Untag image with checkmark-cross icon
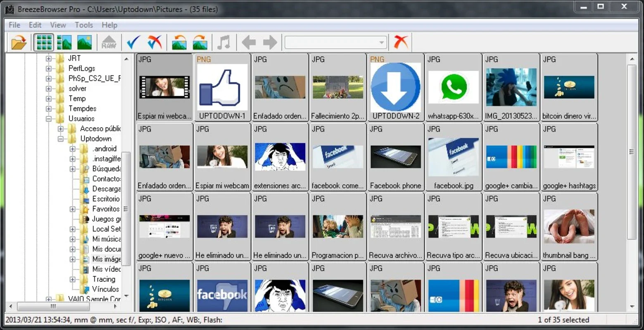This screenshot has height=330, width=644. pyautogui.click(x=154, y=42)
